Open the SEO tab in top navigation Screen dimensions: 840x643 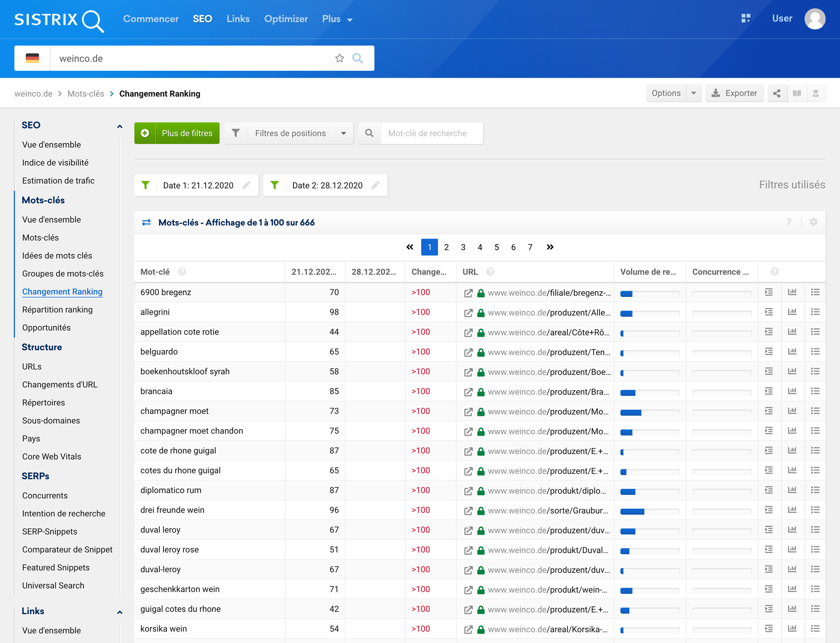202,19
